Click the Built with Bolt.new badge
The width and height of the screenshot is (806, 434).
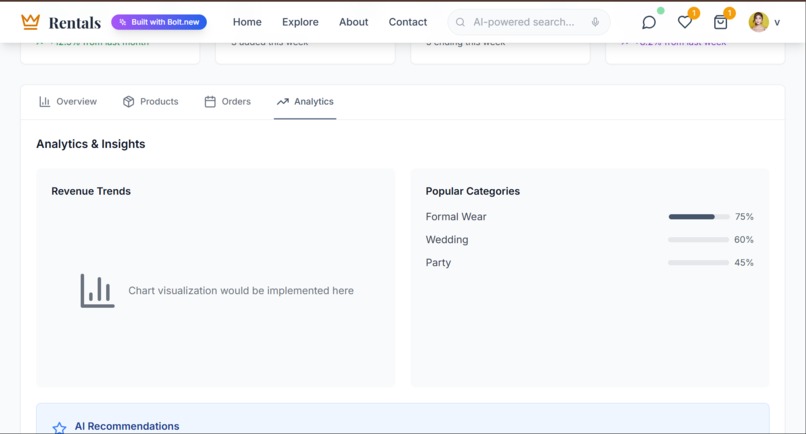tap(159, 22)
